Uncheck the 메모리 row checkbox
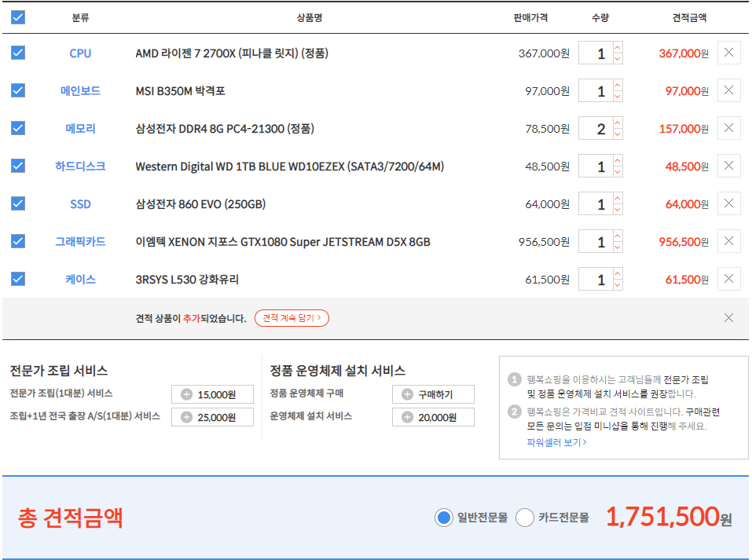 tap(18, 128)
